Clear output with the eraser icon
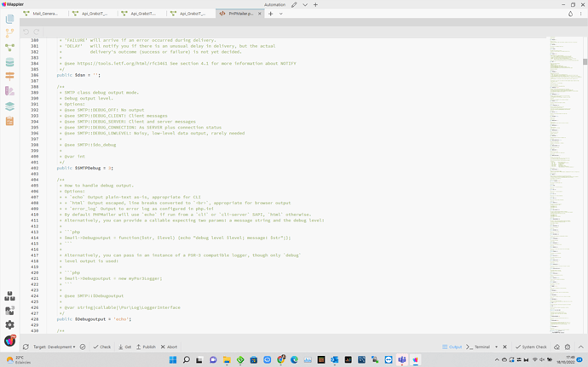This screenshot has height=367, width=588. [x=556, y=347]
